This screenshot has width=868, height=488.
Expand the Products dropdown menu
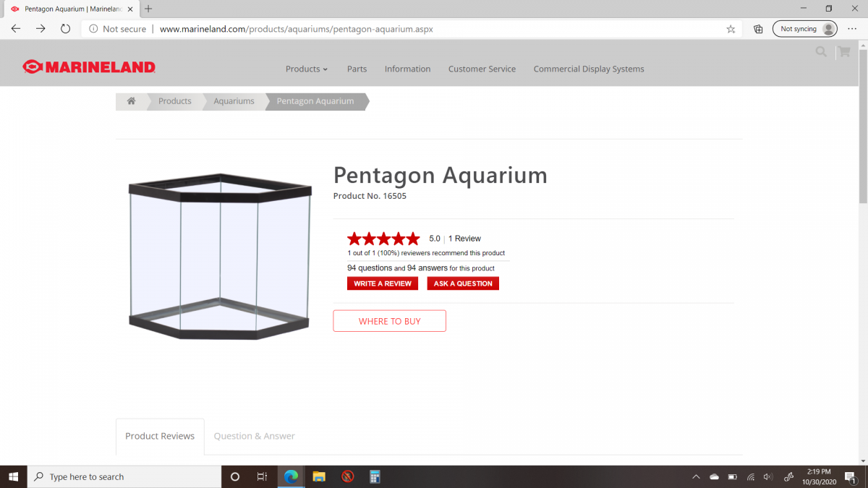coord(306,69)
